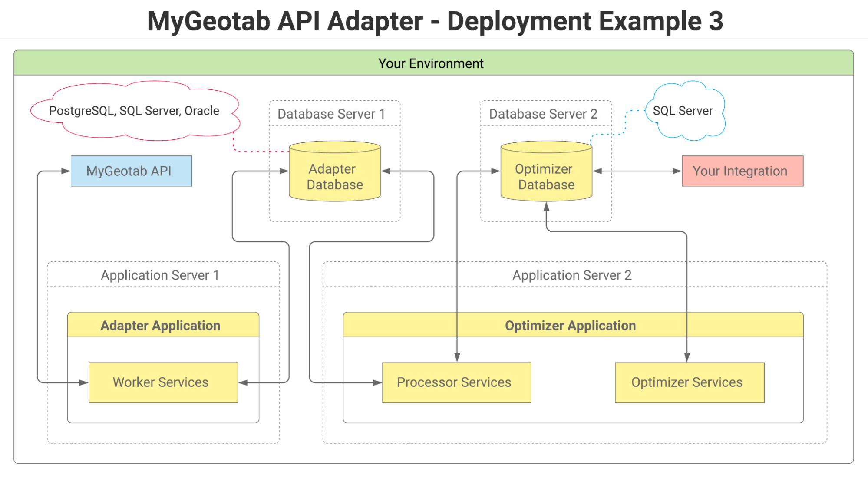Click the Application Server 2 label

coord(572,274)
